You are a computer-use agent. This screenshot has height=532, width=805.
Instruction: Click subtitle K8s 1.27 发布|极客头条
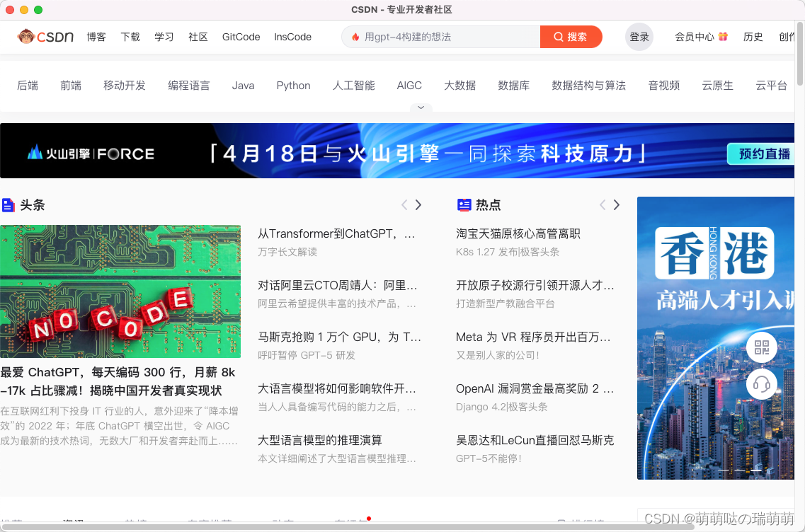pyautogui.click(x=508, y=252)
